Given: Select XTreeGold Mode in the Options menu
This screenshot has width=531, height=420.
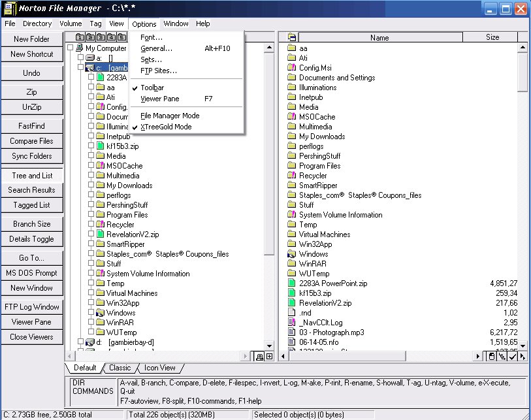Looking at the screenshot, I should [x=186, y=127].
